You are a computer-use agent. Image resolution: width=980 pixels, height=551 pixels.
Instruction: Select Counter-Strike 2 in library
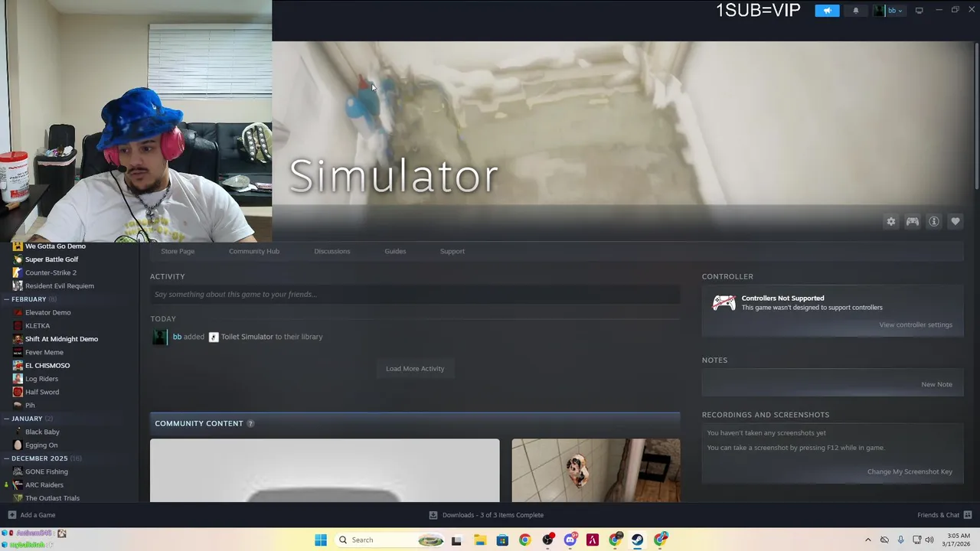[x=51, y=272]
